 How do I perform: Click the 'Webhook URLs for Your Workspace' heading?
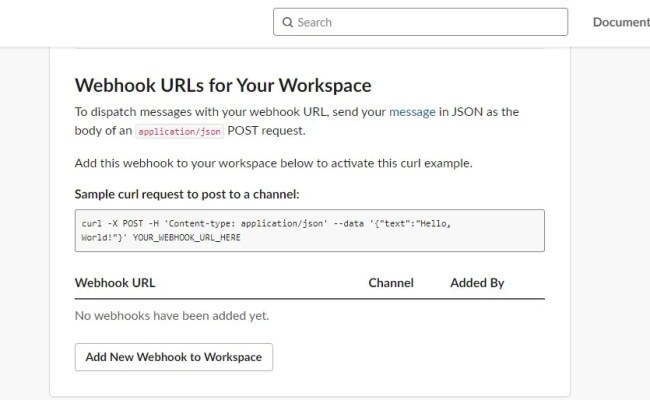point(223,85)
